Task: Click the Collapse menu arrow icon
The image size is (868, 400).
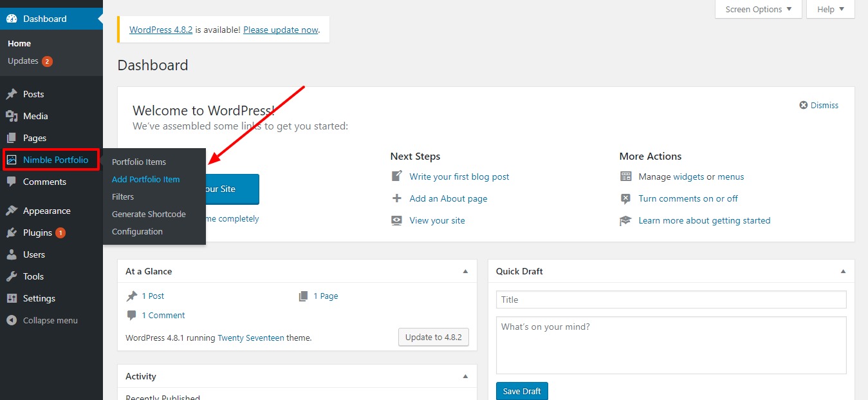Action: [12, 320]
